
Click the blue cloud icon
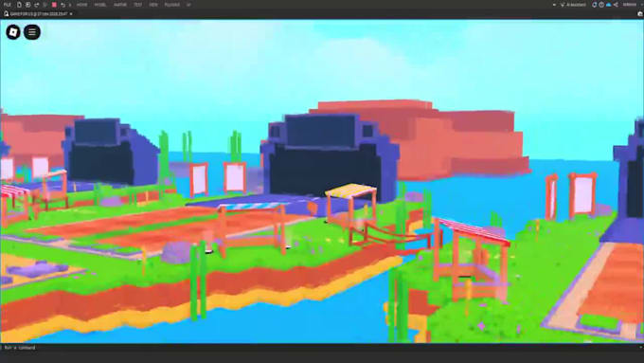point(608,5)
